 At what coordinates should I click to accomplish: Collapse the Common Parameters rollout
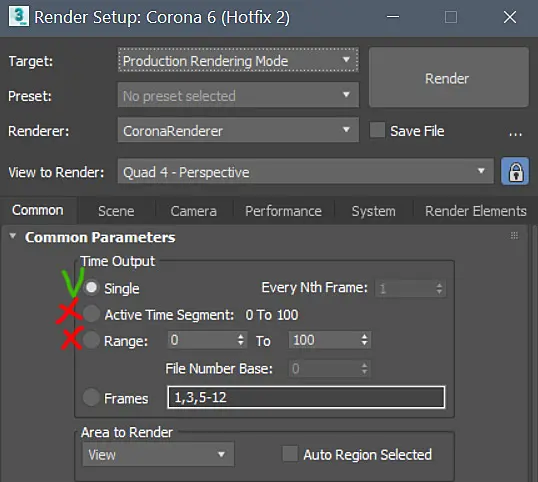coord(13,236)
